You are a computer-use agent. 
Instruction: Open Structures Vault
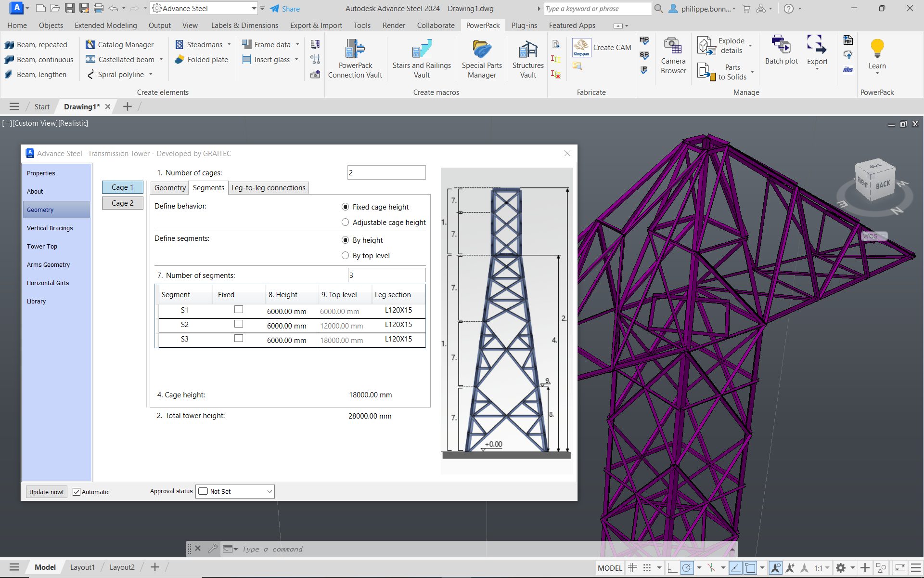528,59
